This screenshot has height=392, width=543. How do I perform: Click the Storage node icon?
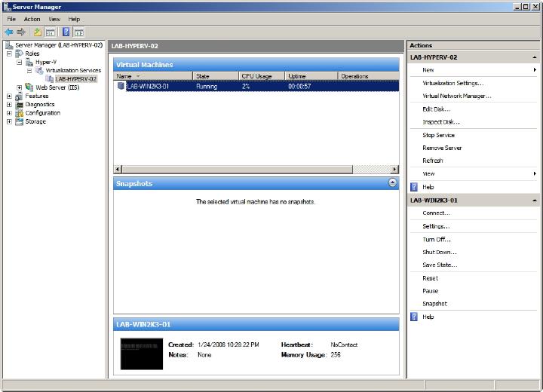coord(20,121)
